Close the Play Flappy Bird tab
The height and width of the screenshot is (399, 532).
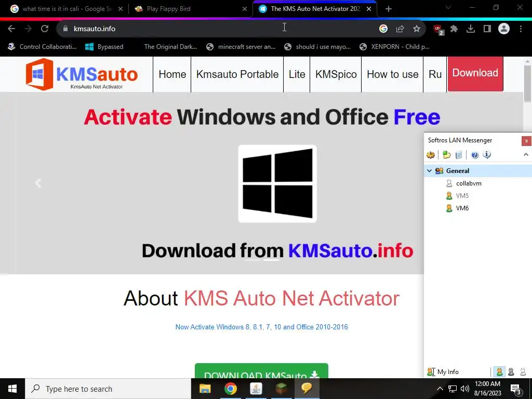(x=245, y=9)
